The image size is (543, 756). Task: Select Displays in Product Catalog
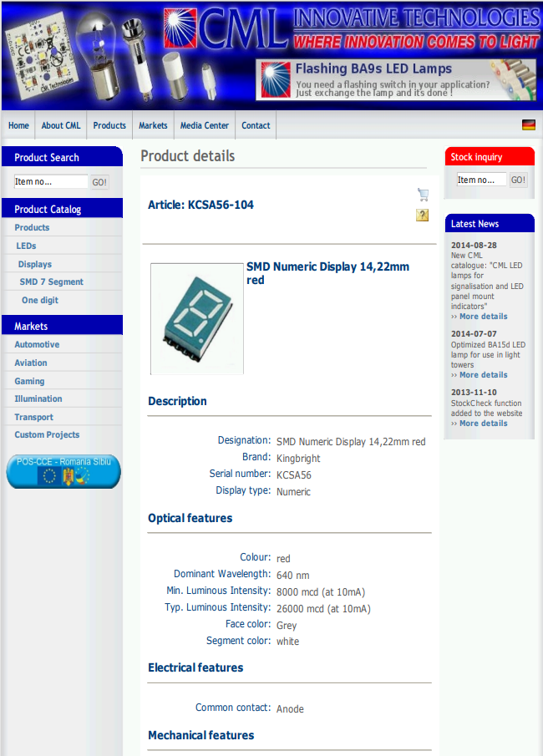pos(35,264)
